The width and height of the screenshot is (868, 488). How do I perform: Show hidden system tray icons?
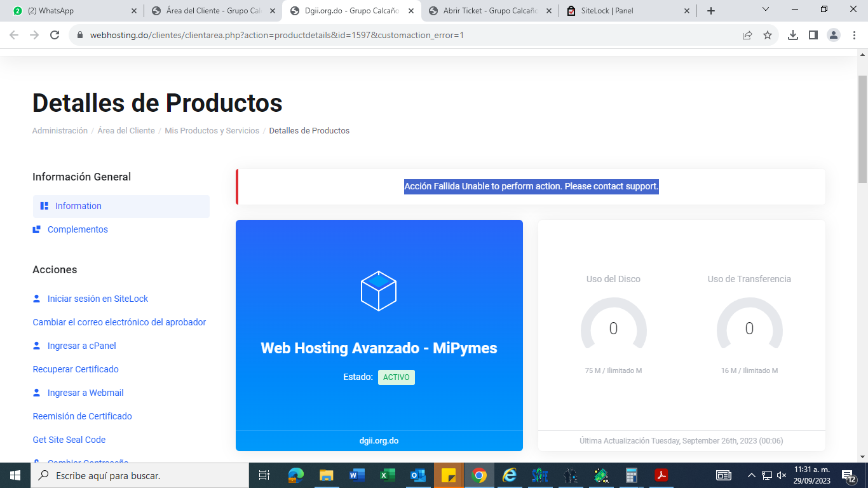pos(751,475)
